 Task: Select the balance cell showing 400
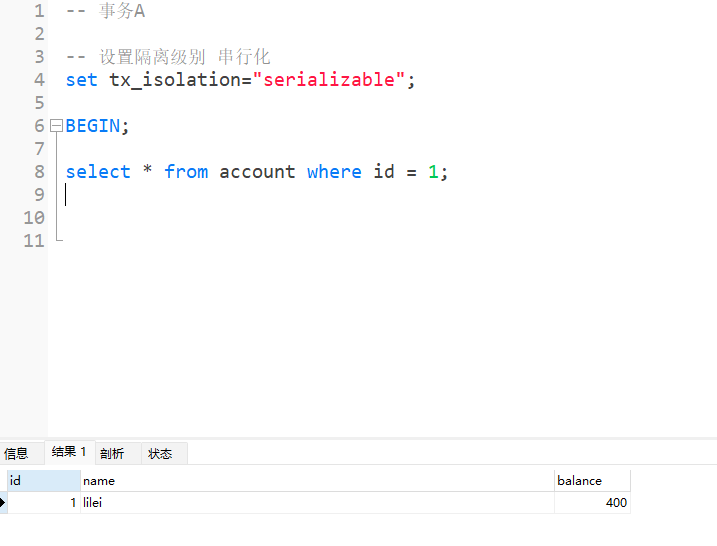click(593, 503)
